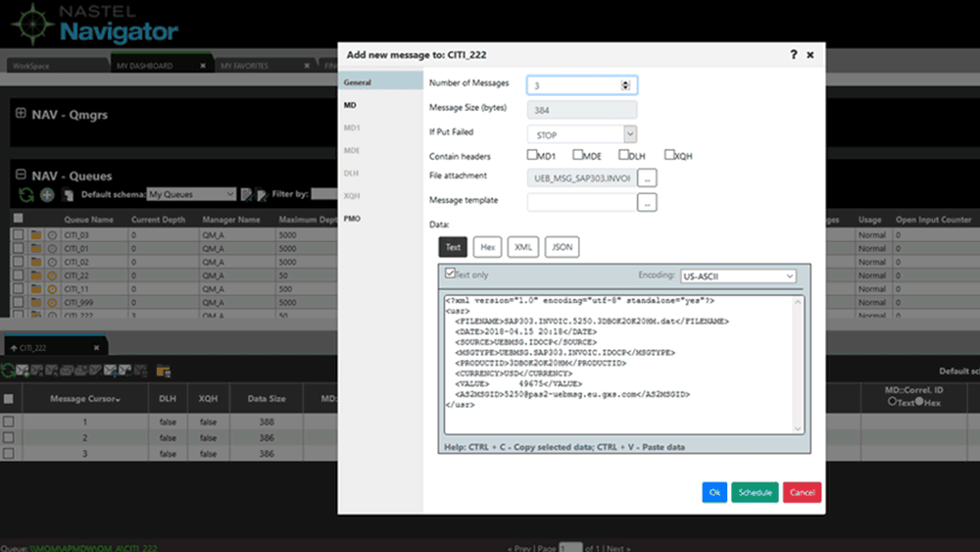The image size is (980, 552).
Task: Select Text radio under MD::Correl. ID
Action: pyautogui.click(x=892, y=402)
